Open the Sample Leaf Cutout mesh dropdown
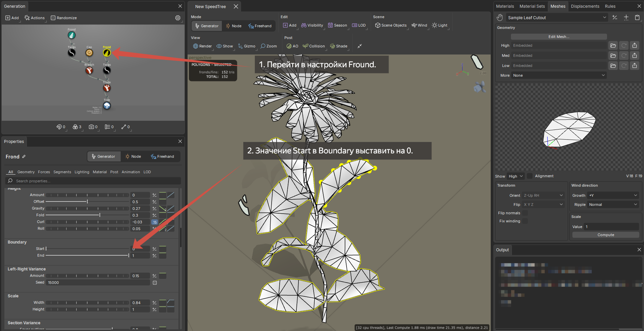This screenshot has width=644, height=331. click(557, 17)
